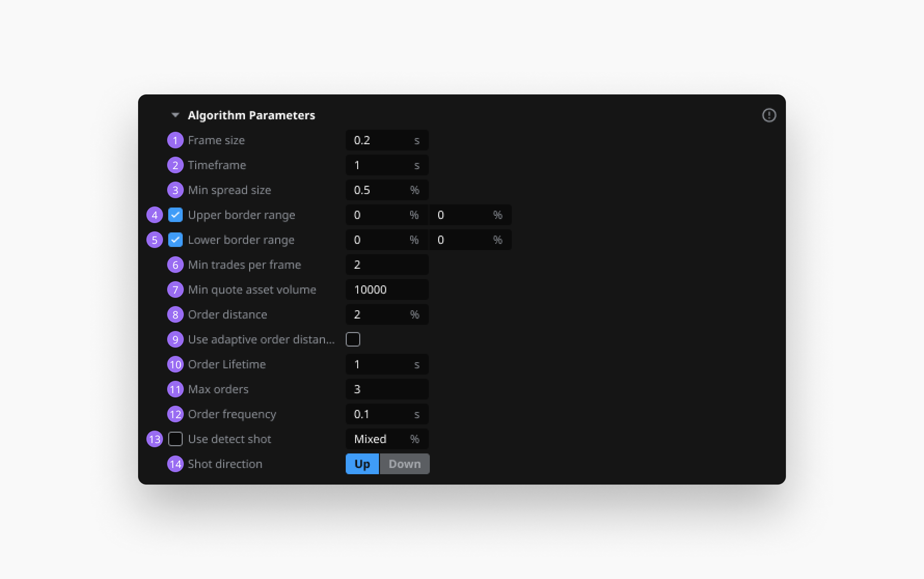Collapse the Algorithm Parameters section
This screenshot has width=924, height=579.
pyautogui.click(x=175, y=115)
